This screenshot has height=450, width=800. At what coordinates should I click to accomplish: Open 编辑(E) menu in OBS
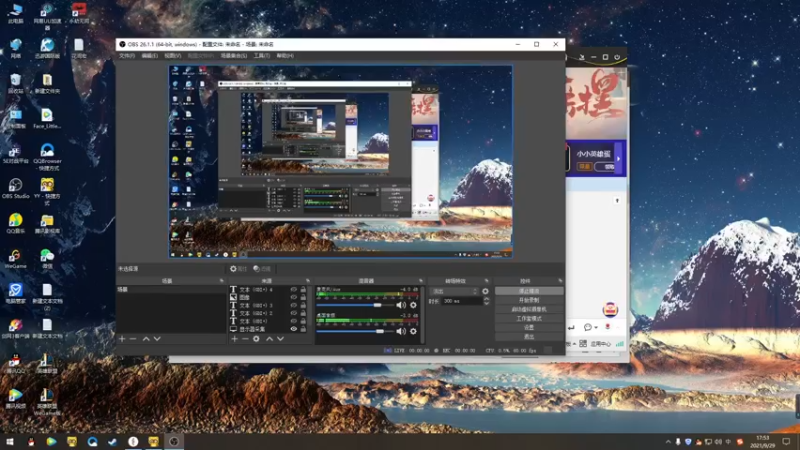(x=149, y=56)
